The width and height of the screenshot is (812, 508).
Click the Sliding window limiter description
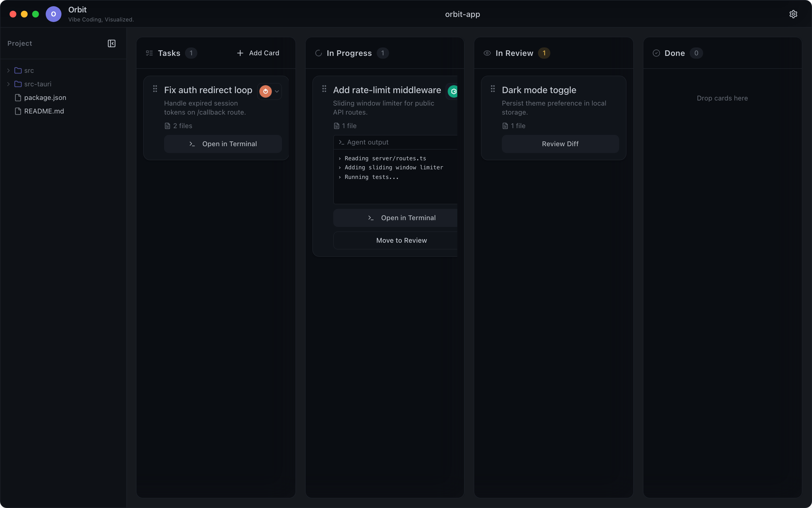pyautogui.click(x=383, y=108)
